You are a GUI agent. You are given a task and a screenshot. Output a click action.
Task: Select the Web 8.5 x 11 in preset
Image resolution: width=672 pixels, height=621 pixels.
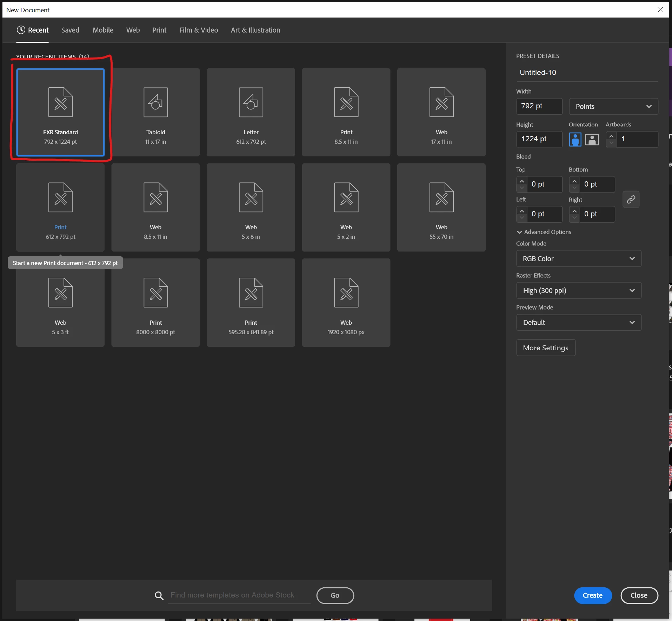155,207
